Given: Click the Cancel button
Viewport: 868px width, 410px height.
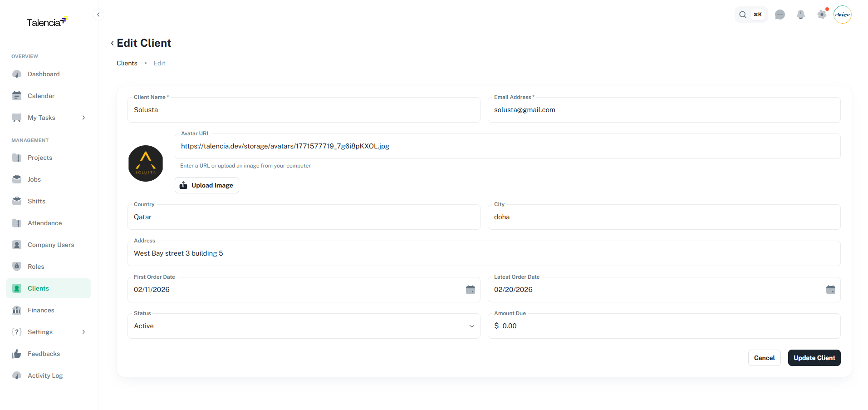Looking at the screenshot, I should (764, 358).
